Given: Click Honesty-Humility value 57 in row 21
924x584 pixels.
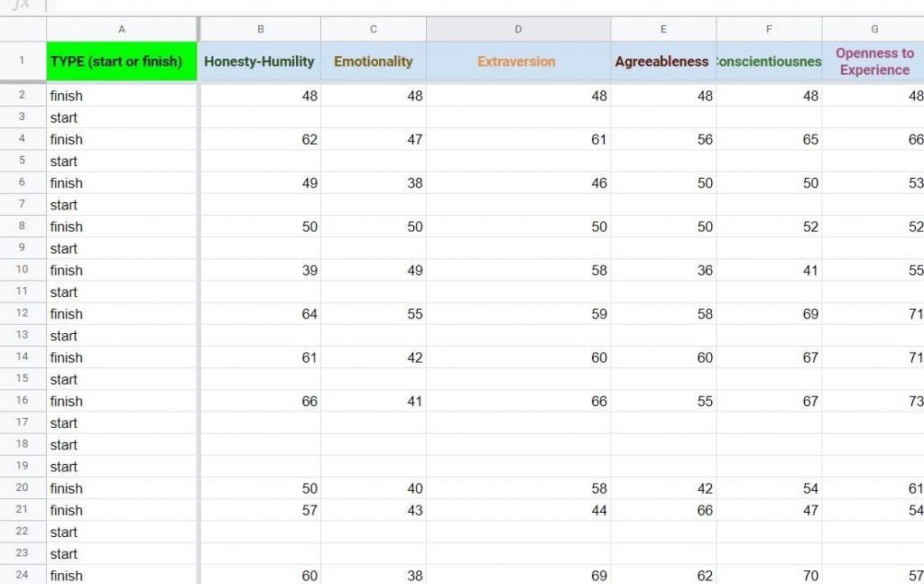Looking at the screenshot, I should (261, 510).
